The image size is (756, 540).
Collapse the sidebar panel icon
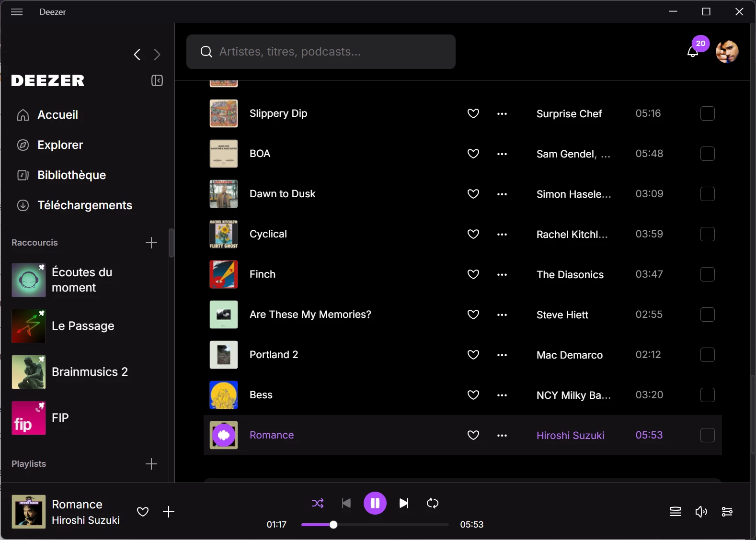click(x=157, y=80)
